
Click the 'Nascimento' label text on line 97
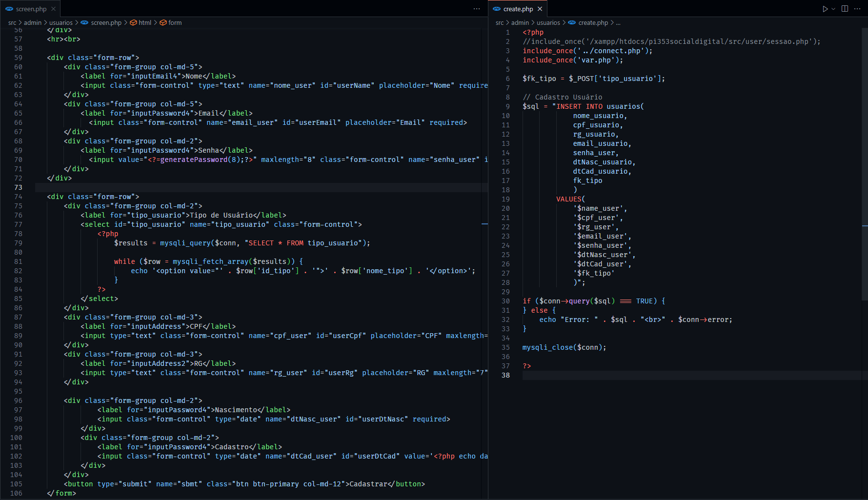click(x=236, y=410)
